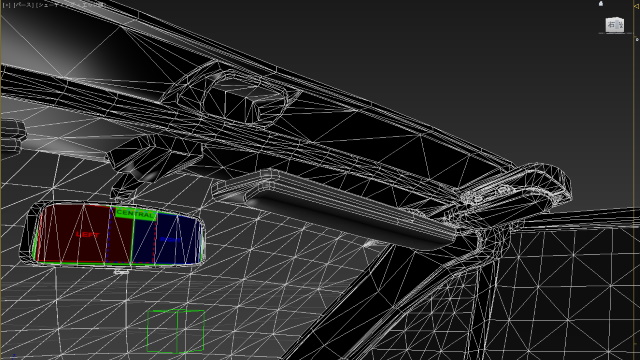Open the パース perspective view menu
Viewport: 640px width, 360px height.
click(x=24, y=5)
